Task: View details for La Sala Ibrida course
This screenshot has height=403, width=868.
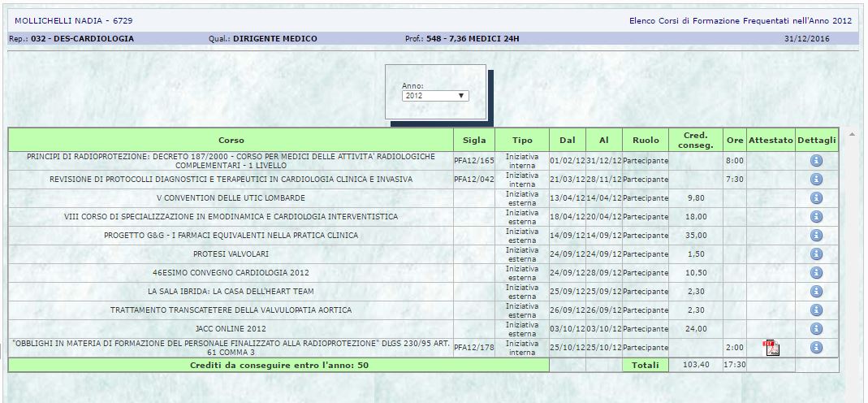Action: [x=816, y=292]
